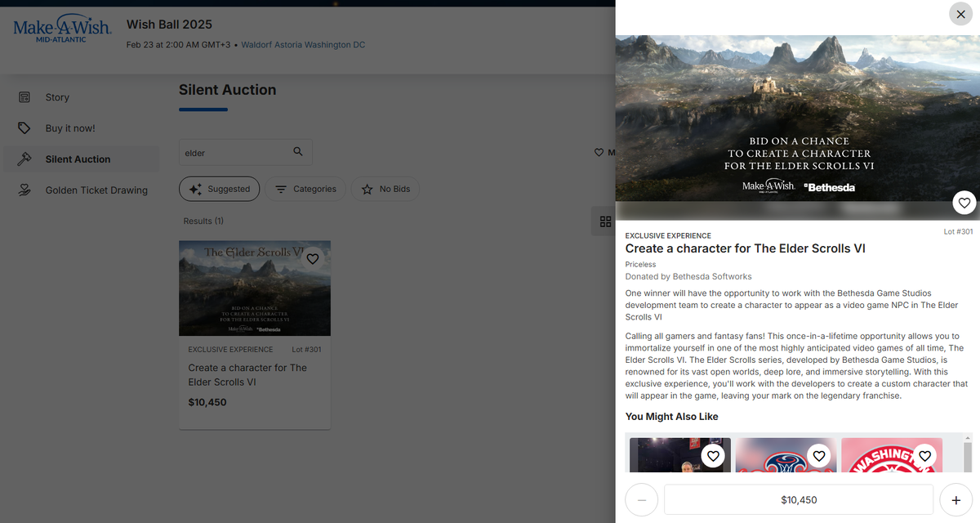Open the Washington logo suggested thumbnail
The width and height of the screenshot is (980, 523).
click(892, 455)
